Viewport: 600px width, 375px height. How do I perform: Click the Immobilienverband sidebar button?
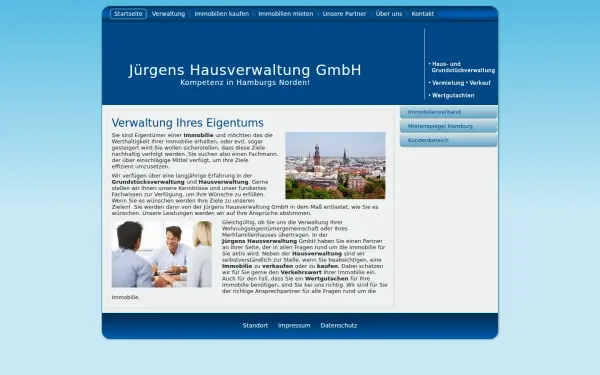tap(448, 112)
